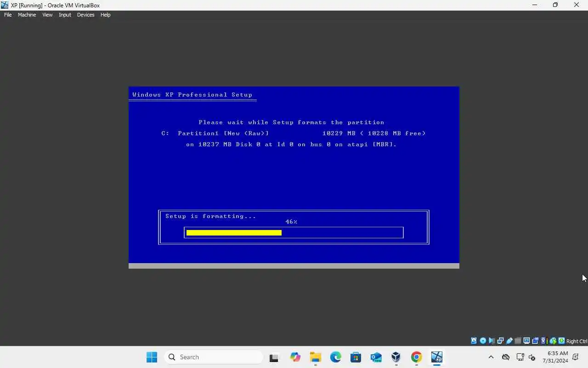Open Microsoft Edge from taskbar

coord(335,357)
